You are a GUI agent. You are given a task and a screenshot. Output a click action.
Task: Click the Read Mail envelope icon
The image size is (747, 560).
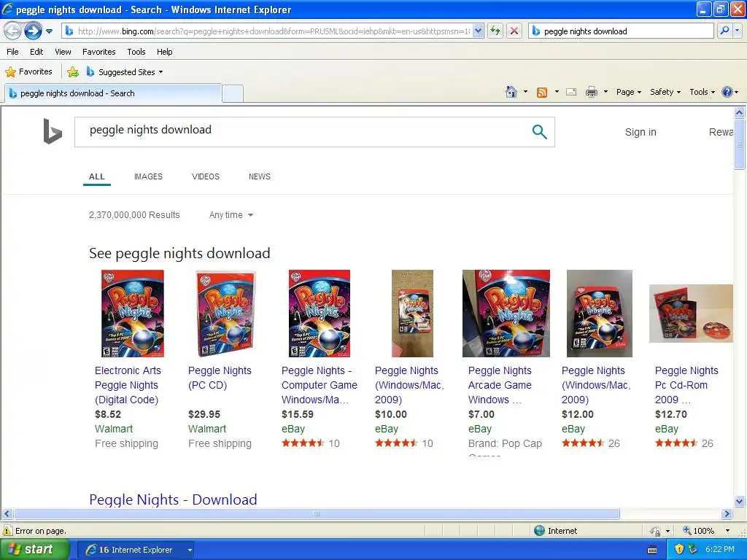tap(571, 92)
